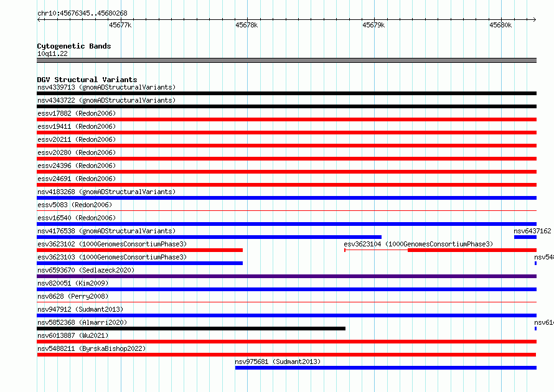This screenshot has height=392, width=554.
Task: Click the thin red nsv8628 Perry2008 line
Action: (x=286, y=302)
